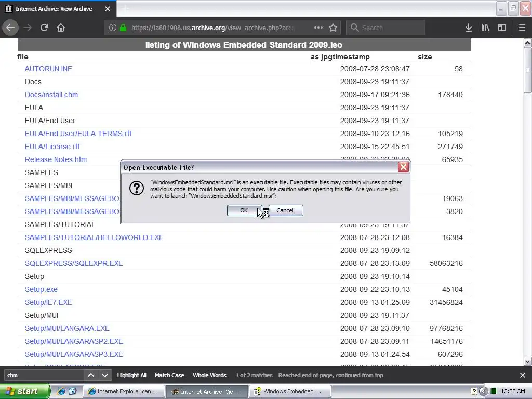Image resolution: width=532 pixels, height=399 pixels.
Task: Switch to Windows Embedded taskbar window
Action: point(290,391)
